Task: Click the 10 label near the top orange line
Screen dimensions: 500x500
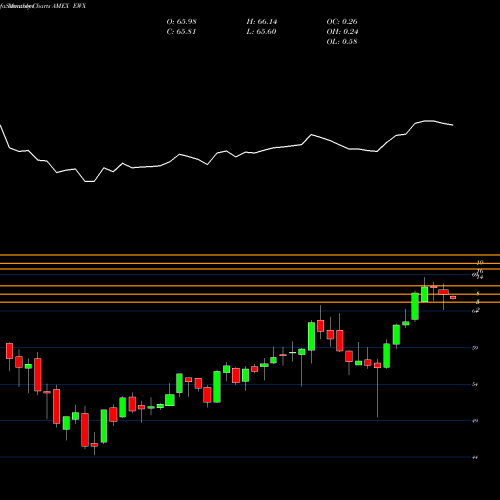Action: tap(480, 262)
